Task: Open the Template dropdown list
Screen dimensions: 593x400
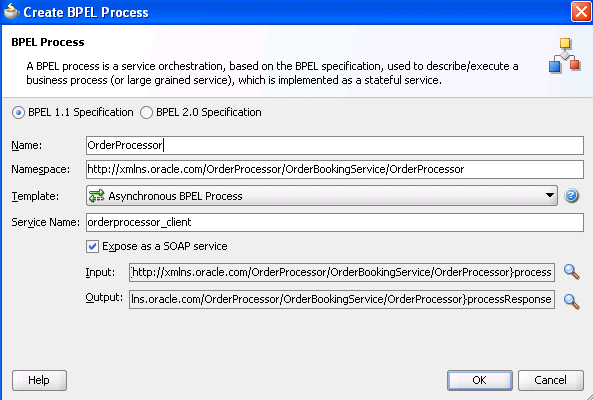Action: coord(321,195)
